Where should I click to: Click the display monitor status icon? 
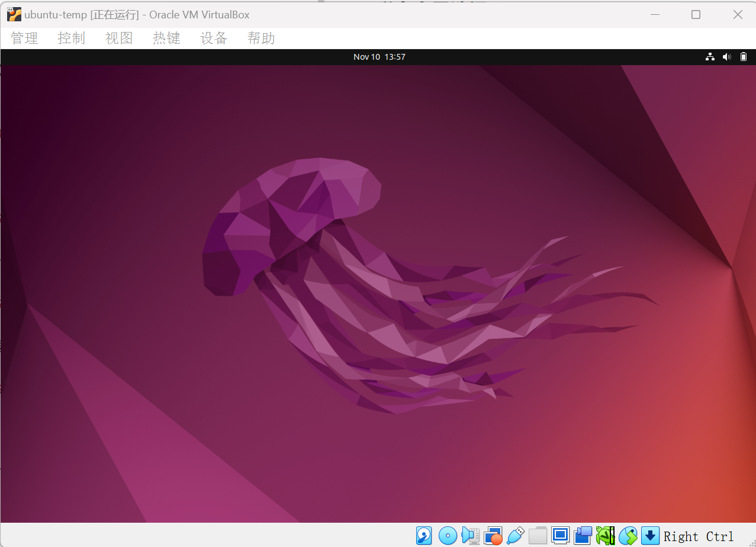[560, 536]
